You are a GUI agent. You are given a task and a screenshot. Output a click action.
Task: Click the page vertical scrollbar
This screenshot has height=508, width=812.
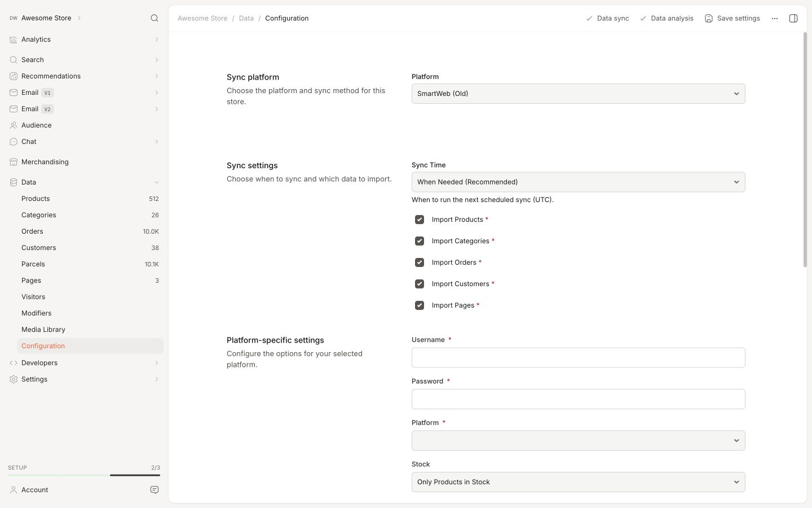click(805, 150)
